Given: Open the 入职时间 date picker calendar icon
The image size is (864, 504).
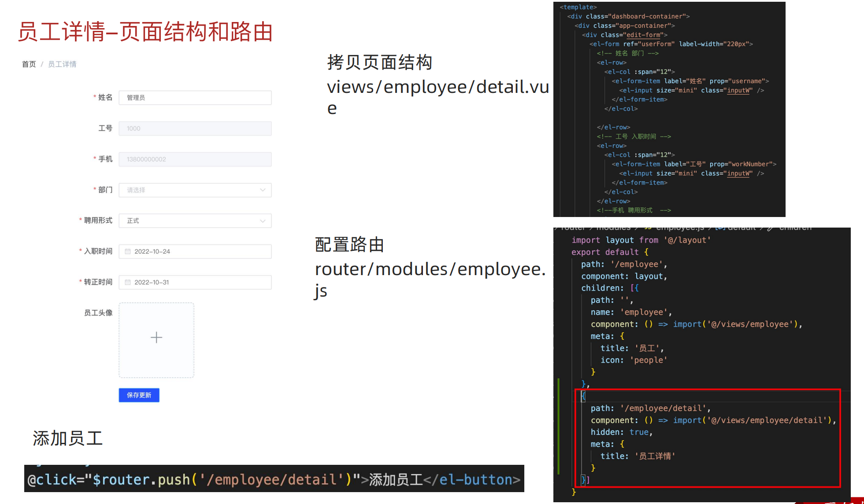Looking at the screenshot, I should (x=128, y=251).
